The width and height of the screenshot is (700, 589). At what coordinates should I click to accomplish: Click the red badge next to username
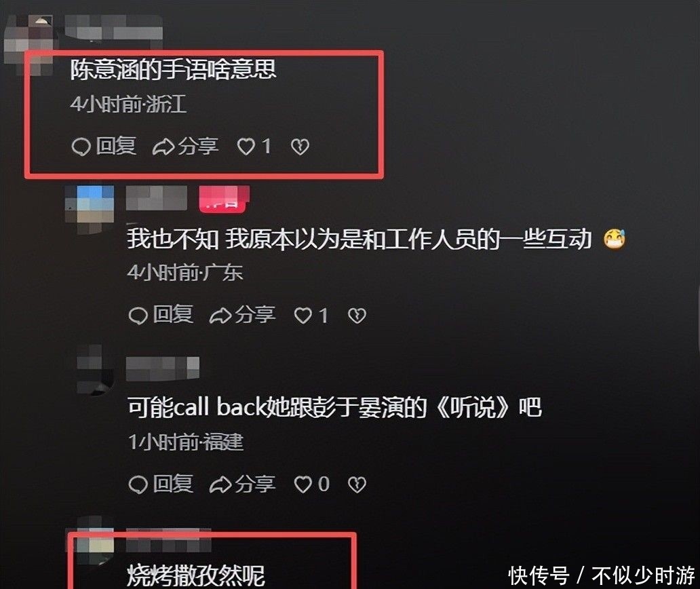[x=224, y=199]
